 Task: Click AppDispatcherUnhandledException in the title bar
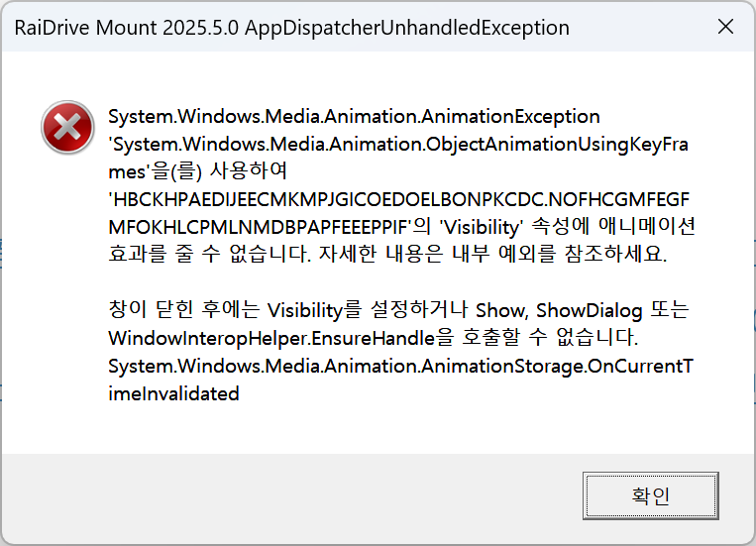pyautogui.click(x=407, y=28)
